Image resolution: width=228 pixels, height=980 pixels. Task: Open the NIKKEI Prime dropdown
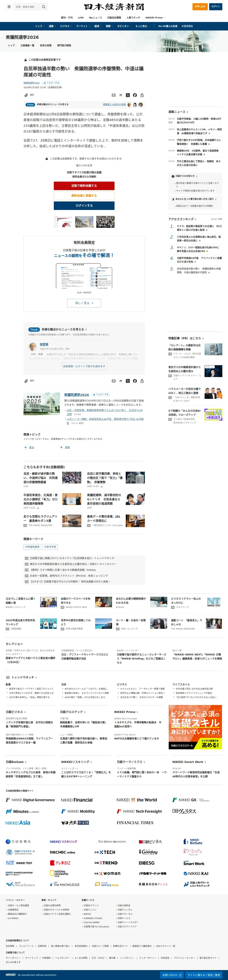[x=156, y=18]
